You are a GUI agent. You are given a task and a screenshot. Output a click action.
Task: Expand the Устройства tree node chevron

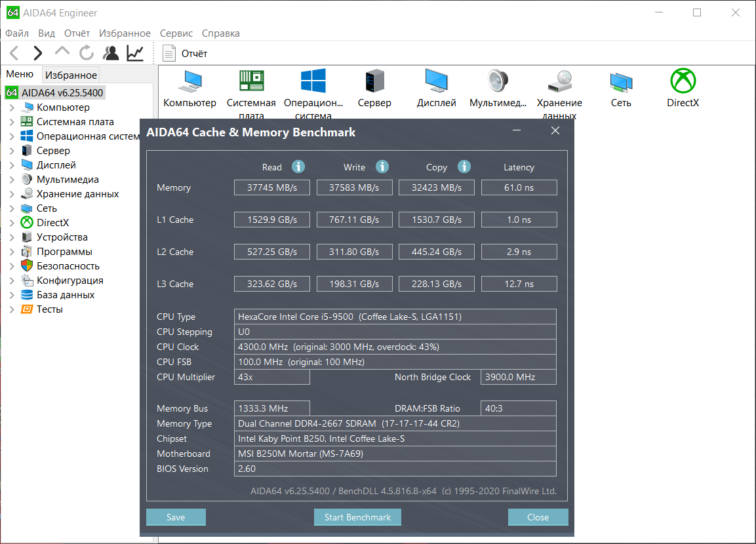[12, 237]
